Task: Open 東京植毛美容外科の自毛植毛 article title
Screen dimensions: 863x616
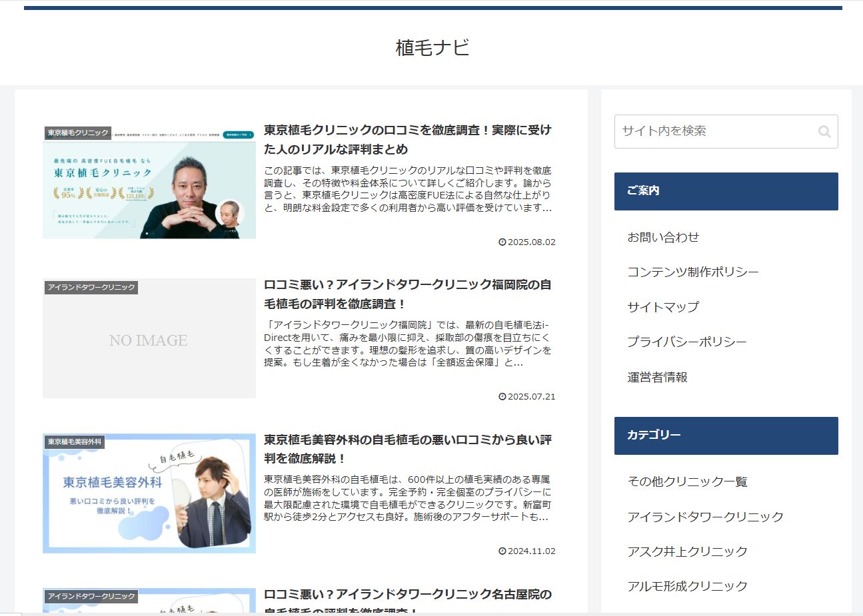Action: pos(407,449)
